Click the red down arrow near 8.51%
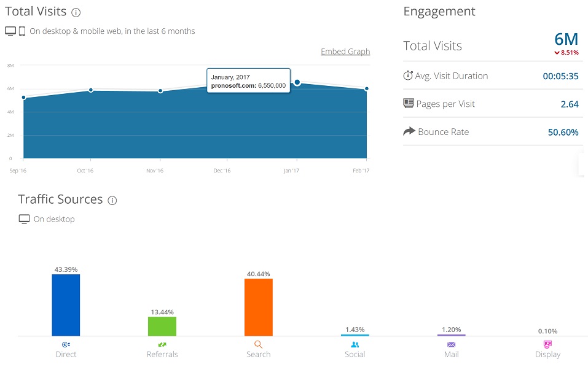 click(557, 53)
